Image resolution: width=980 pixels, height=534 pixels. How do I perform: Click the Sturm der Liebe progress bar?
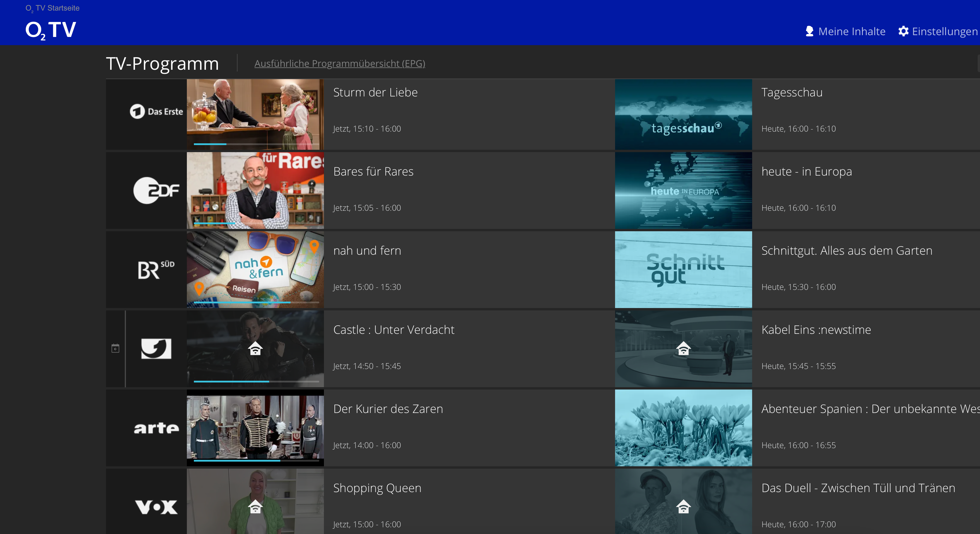tap(256, 144)
